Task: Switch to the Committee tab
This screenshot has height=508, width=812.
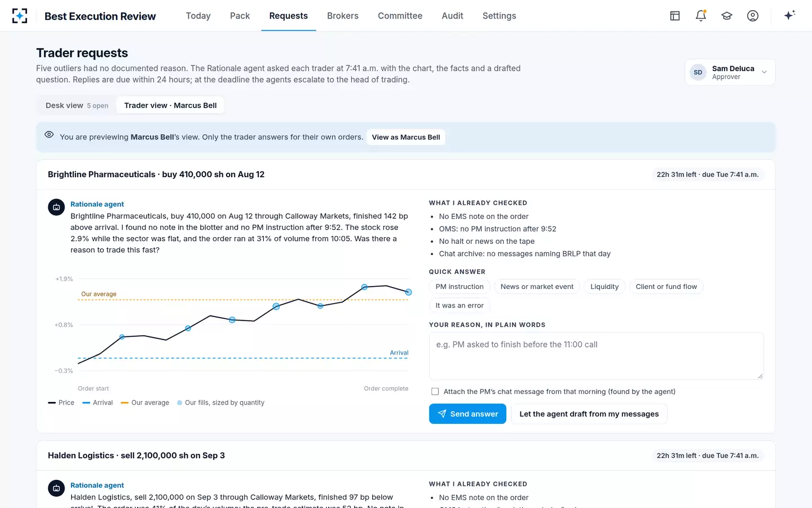Action: click(400, 16)
